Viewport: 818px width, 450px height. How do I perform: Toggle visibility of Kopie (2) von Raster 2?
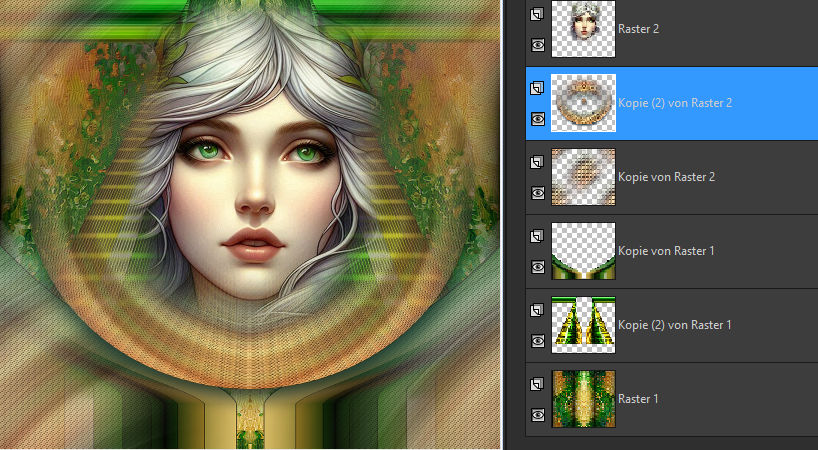click(x=538, y=119)
